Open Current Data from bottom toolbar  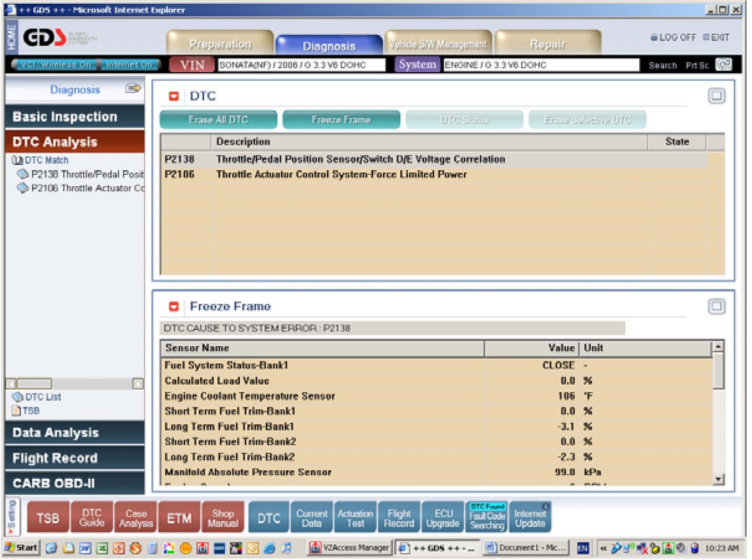tap(312, 518)
